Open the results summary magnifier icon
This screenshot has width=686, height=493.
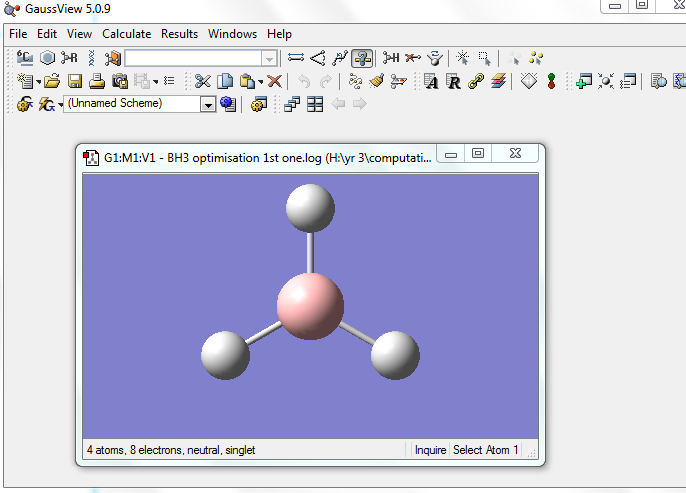[x=658, y=81]
